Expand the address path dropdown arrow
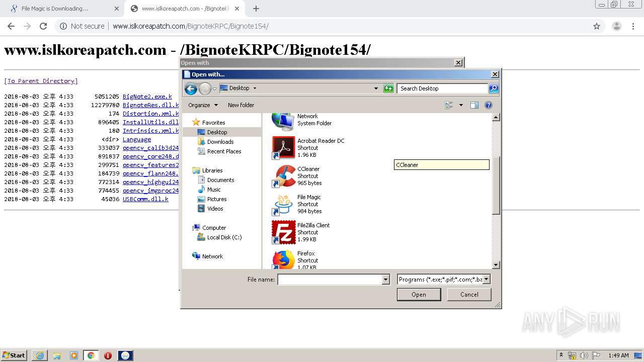The image size is (644, 362). 376,88
